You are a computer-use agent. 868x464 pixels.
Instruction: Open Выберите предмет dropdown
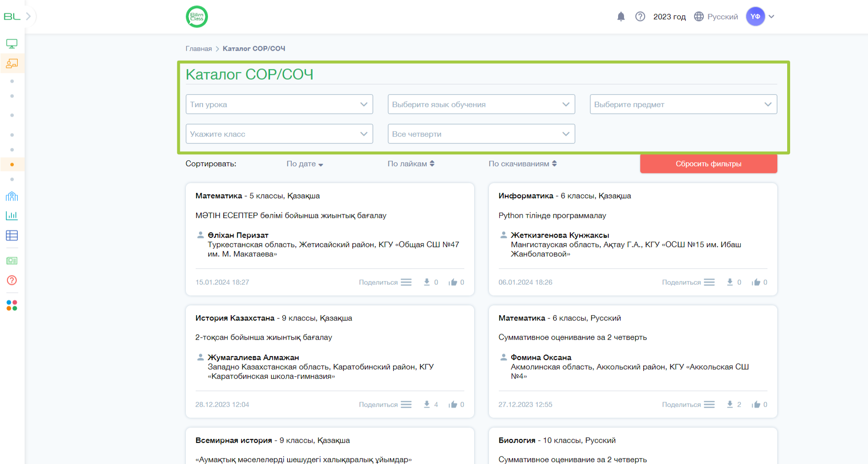[683, 105]
